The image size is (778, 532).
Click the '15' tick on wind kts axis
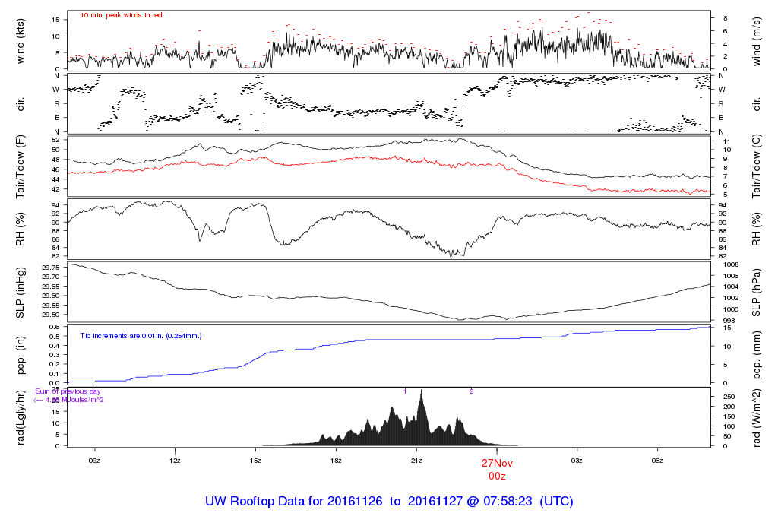[x=55, y=20]
